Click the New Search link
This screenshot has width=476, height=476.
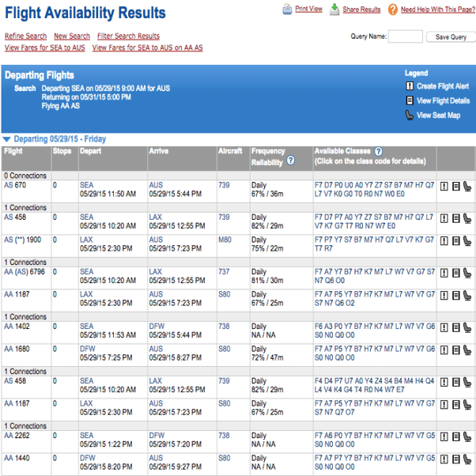coord(72,36)
